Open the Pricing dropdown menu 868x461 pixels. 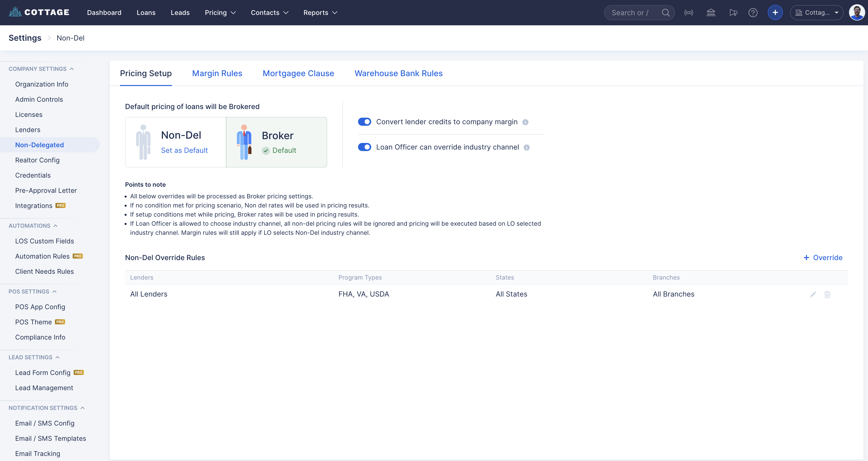[220, 12]
